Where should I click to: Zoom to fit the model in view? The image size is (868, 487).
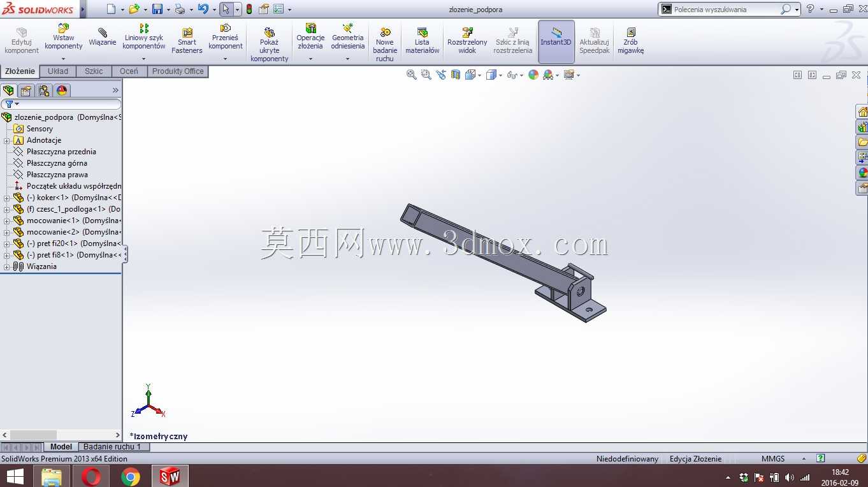412,75
